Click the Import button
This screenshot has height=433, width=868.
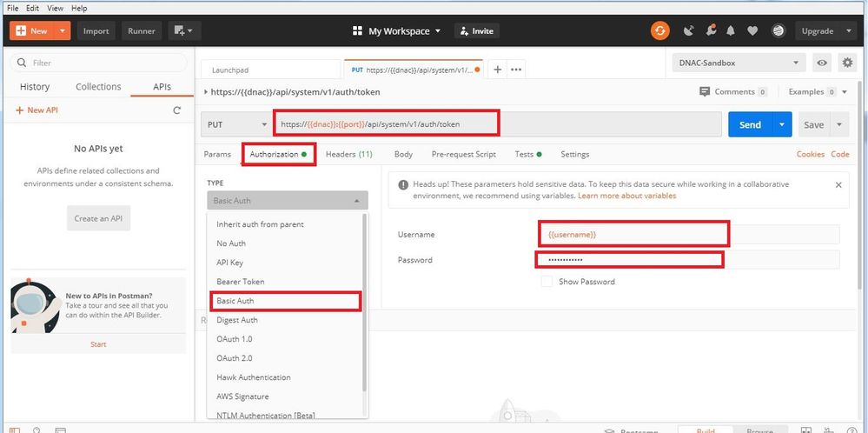[96, 31]
